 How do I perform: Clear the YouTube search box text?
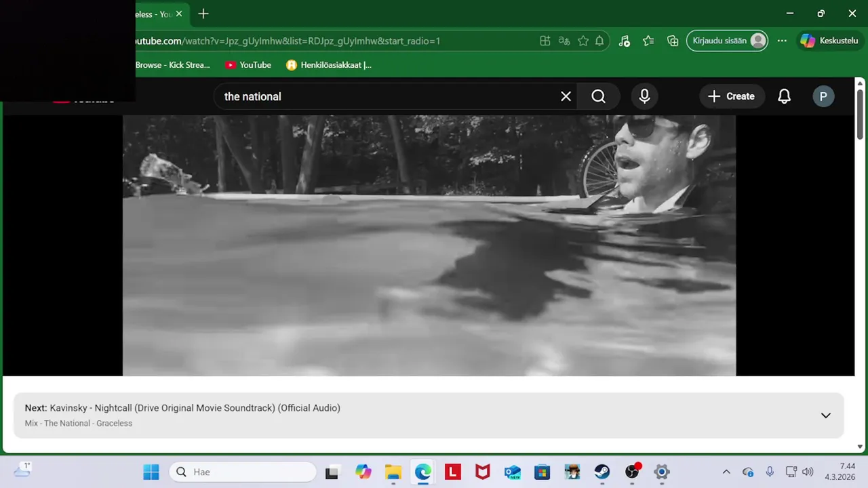(566, 96)
